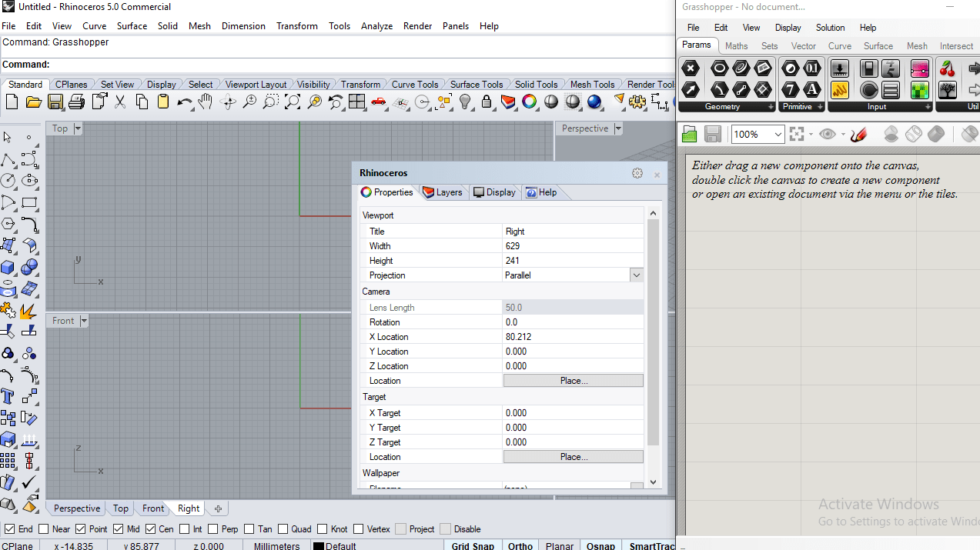Open the Grasshopper 100% zoom combo box
This screenshot has height=550, width=980.
click(x=758, y=135)
